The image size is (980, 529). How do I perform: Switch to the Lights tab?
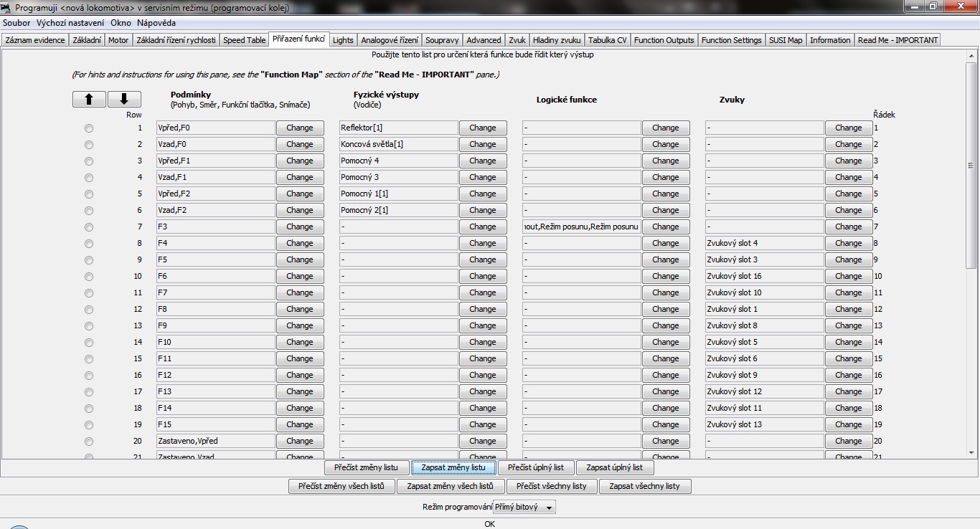pos(343,40)
